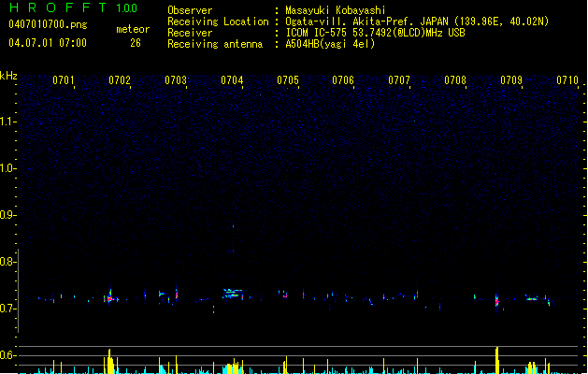Click the 1.1 kHz axis label
The height and width of the screenshot is (374, 588).
(7, 122)
